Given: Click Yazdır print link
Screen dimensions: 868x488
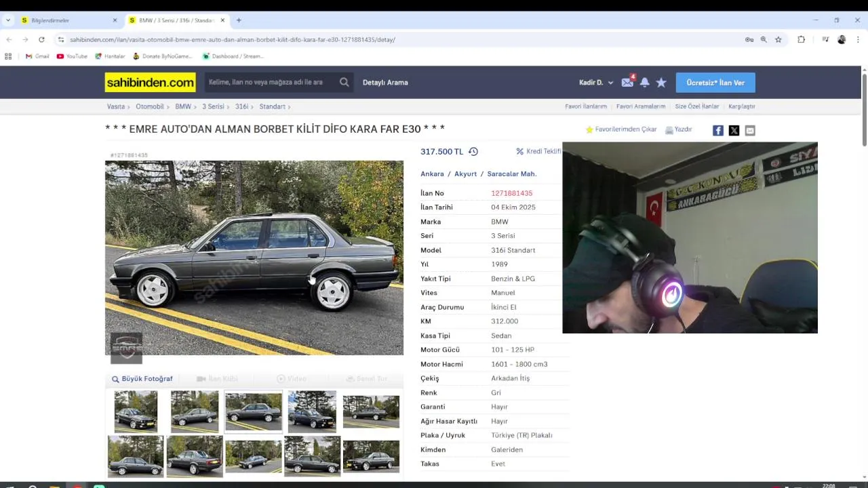Looking at the screenshot, I should (x=679, y=129).
